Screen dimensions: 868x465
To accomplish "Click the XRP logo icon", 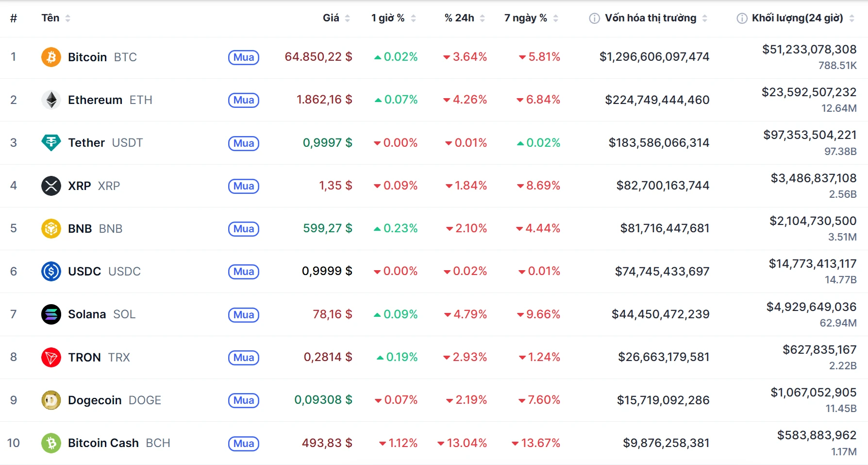I will 51,186.
